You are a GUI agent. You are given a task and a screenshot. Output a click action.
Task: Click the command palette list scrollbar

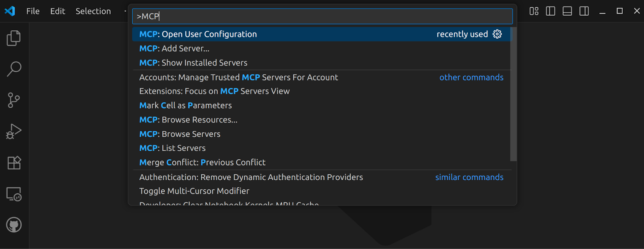(x=513, y=94)
